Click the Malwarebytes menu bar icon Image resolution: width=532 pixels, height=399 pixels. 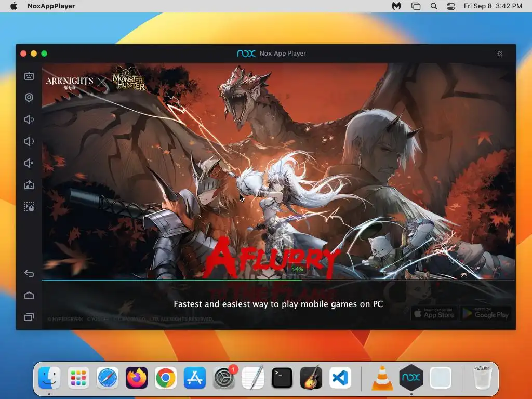coord(396,6)
